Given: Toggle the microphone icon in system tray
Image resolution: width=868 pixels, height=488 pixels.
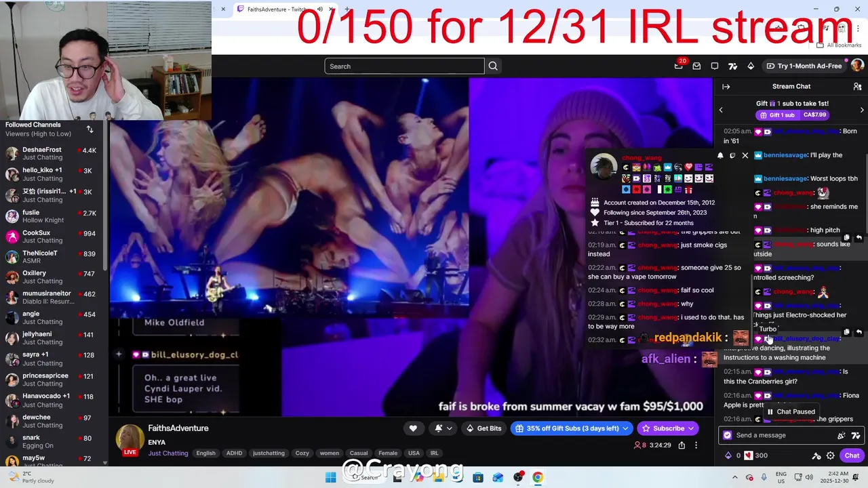Looking at the screenshot, I should pyautogui.click(x=764, y=477).
